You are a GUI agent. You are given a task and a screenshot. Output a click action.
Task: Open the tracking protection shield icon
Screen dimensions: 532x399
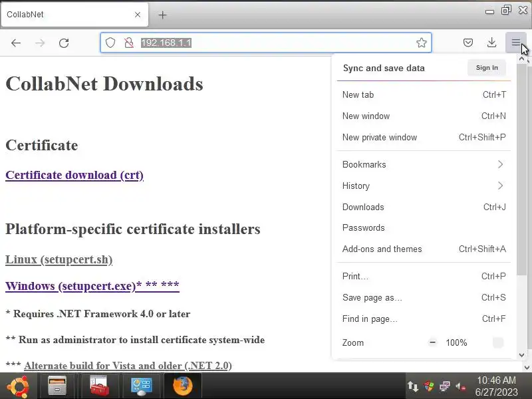coord(110,43)
